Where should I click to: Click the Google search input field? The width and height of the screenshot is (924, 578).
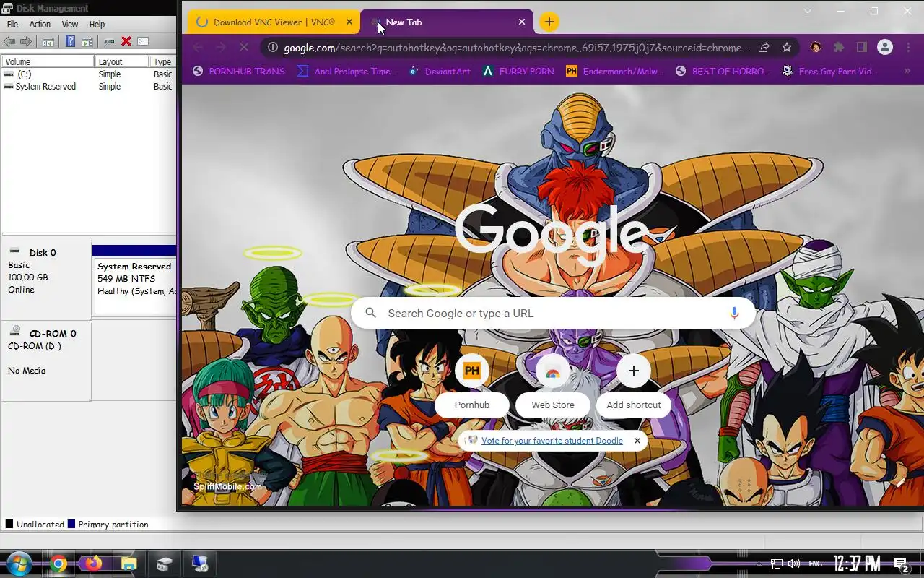(553, 313)
